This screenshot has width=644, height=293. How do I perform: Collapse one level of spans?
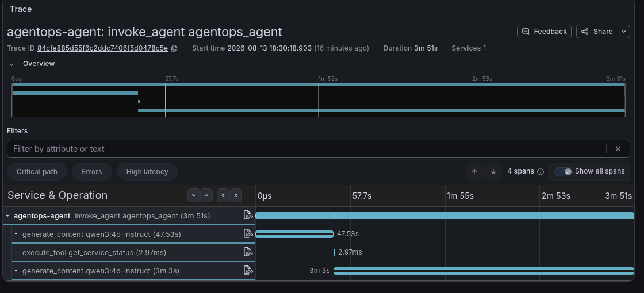click(x=206, y=195)
